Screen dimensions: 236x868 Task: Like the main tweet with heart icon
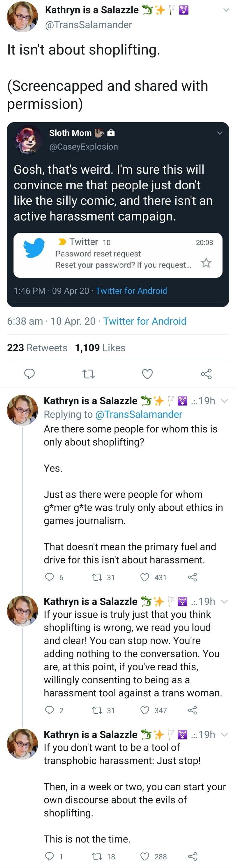(147, 374)
